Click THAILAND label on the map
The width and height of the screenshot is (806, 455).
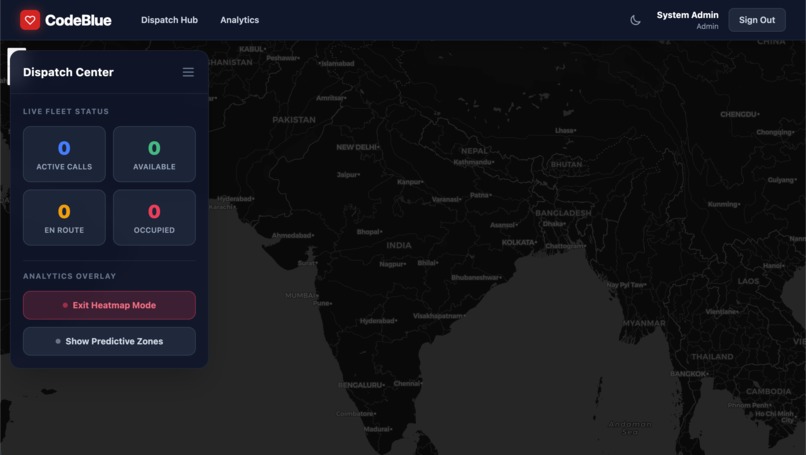(712, 357)
